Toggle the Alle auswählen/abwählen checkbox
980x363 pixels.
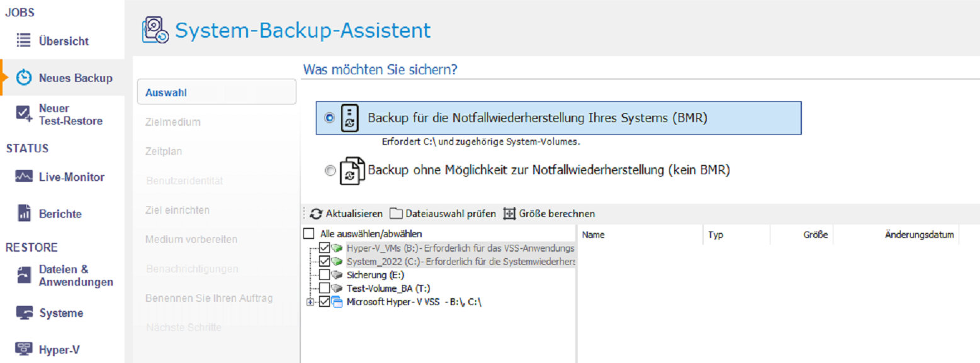click(308, 233)
